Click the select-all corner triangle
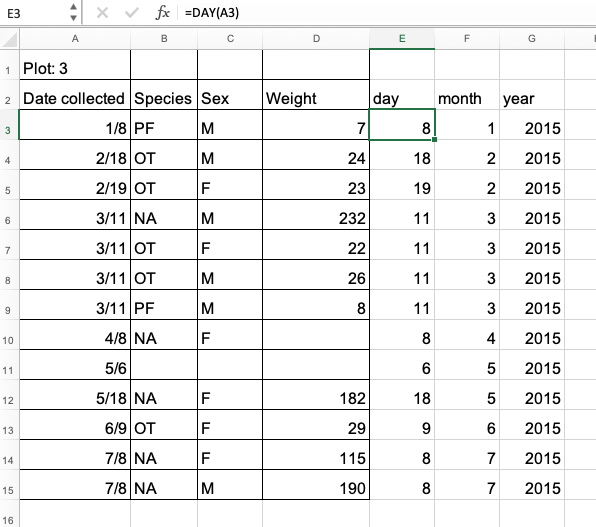This screenshot has height=527, width=596. click(x=10, y=39)
